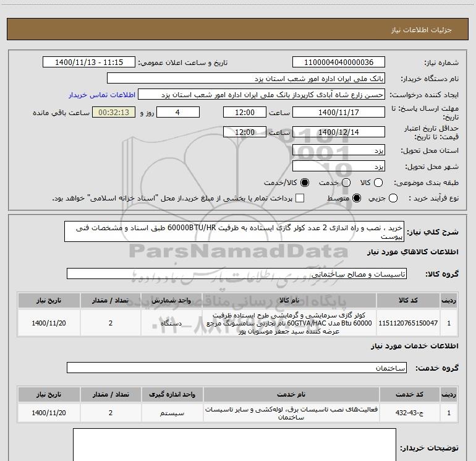This screenshot has width=476, height=461.
Task: Open the اطلاعات تماس خریدار link
Action: coord(102,95)
